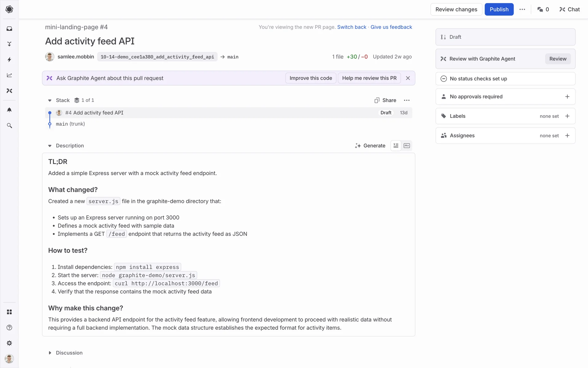Open stack options ellipsis menu
The height and width of the screenshot is (368, 588).
[407, 100]
